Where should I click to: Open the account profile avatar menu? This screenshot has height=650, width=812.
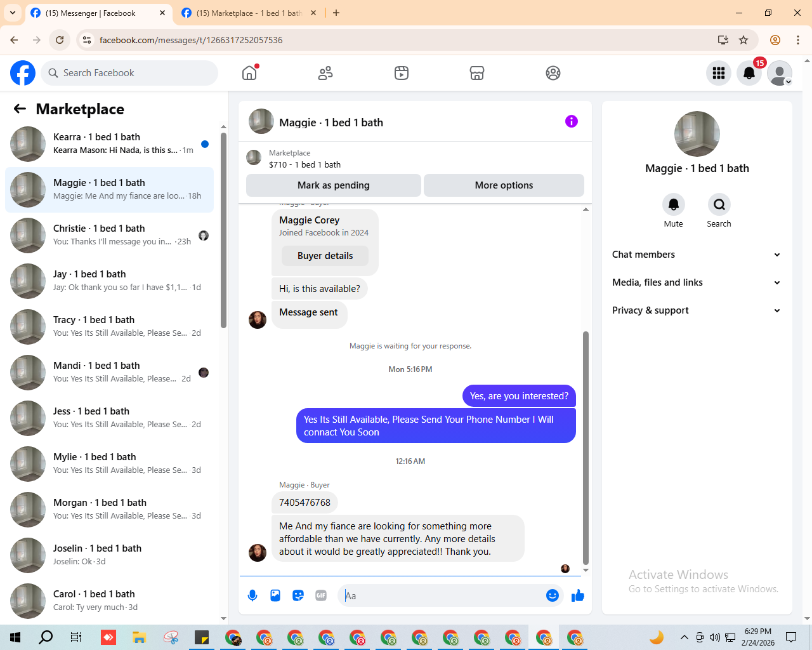[780, 73]
